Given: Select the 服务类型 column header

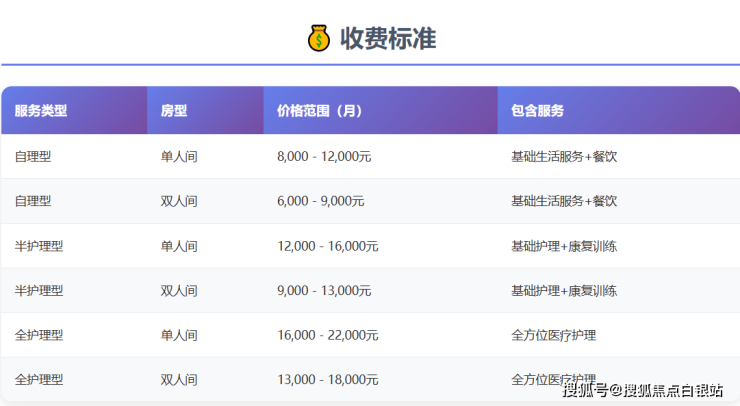Looking at the screenshot, I should pos(41,111).
